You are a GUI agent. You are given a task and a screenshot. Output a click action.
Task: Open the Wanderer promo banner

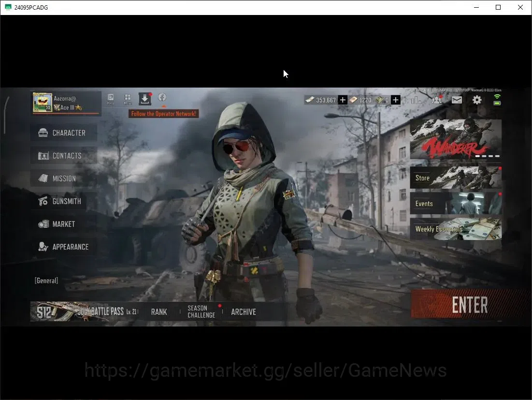tap(456, 139)
